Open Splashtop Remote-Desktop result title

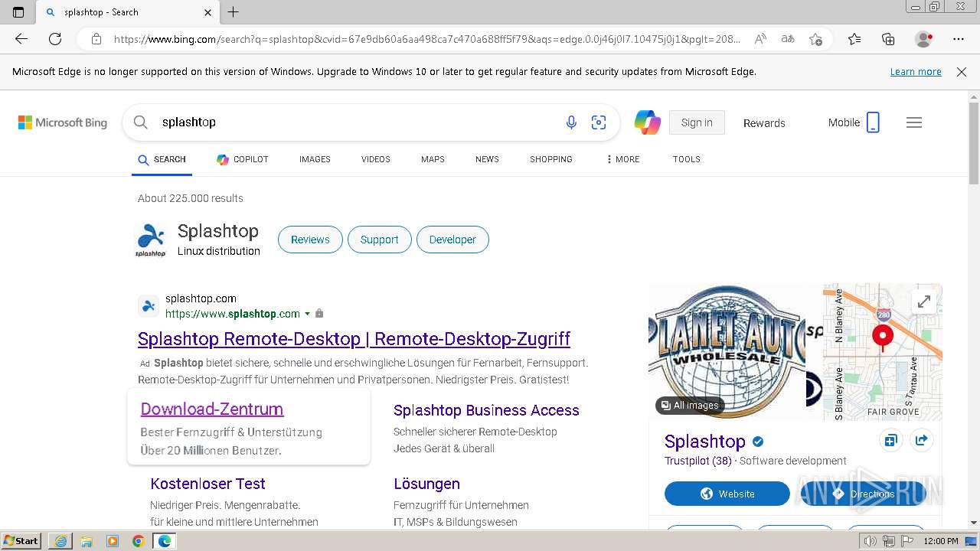pos(354,339)
